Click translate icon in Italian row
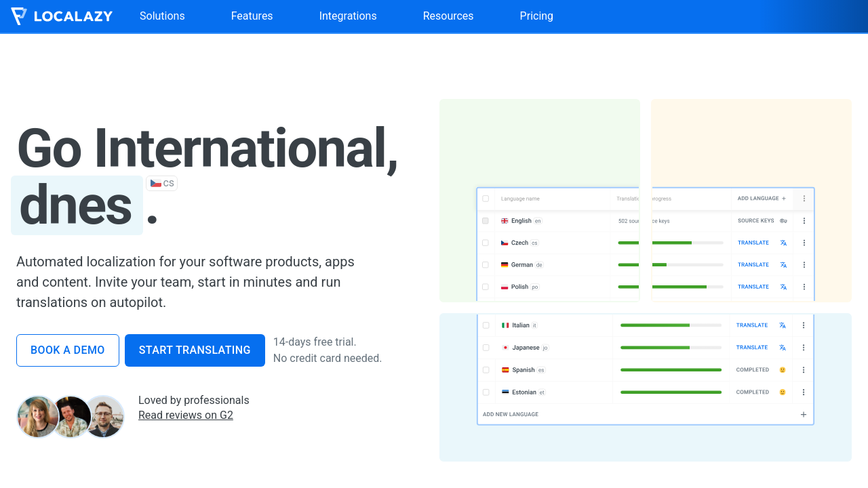The width and height of the screenshot is (868, 488). (x=783, y=325)
